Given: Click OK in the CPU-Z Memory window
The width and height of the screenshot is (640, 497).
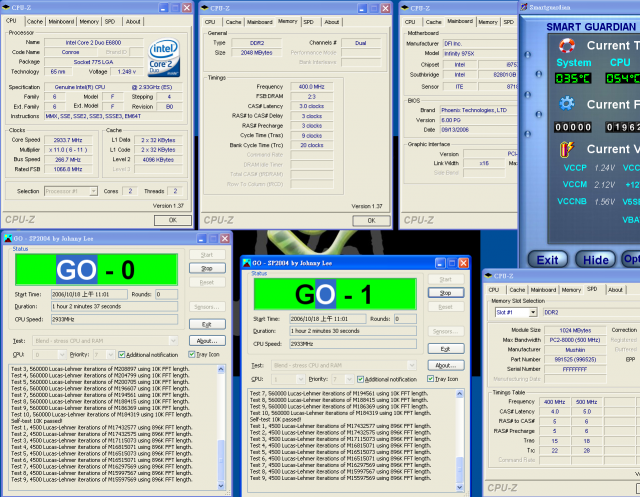Looking at the screenshot, I should pyautogui.click(x=371, y=221).
